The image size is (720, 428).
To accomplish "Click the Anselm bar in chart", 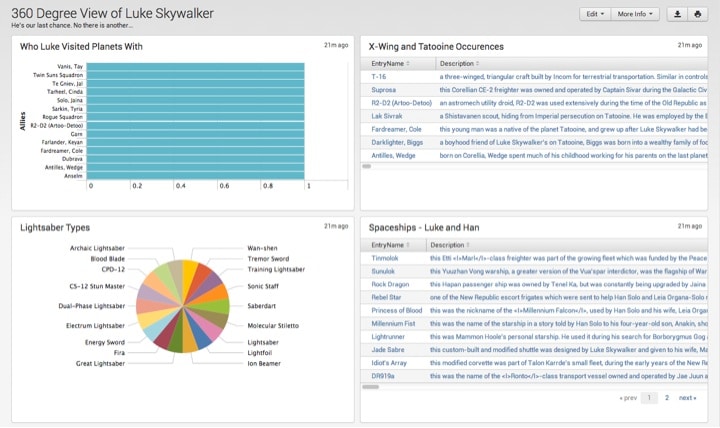I will [x=195, y=175].
